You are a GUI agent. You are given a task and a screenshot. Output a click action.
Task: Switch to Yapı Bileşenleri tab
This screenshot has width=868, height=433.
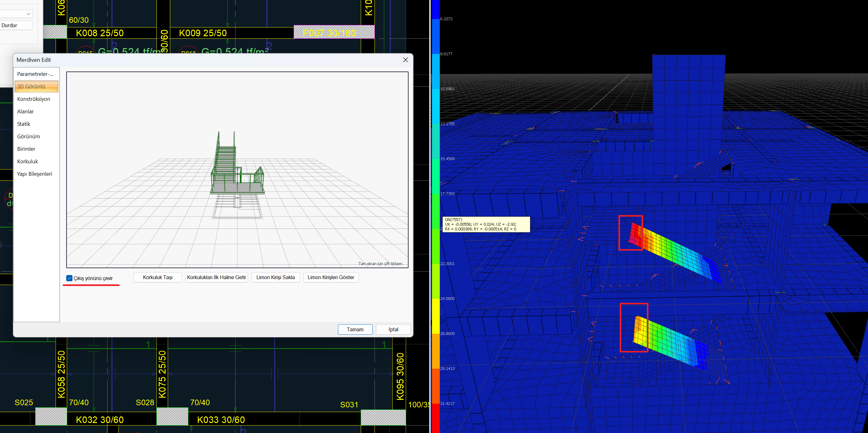pyautogui.click(x=37, y=174)
